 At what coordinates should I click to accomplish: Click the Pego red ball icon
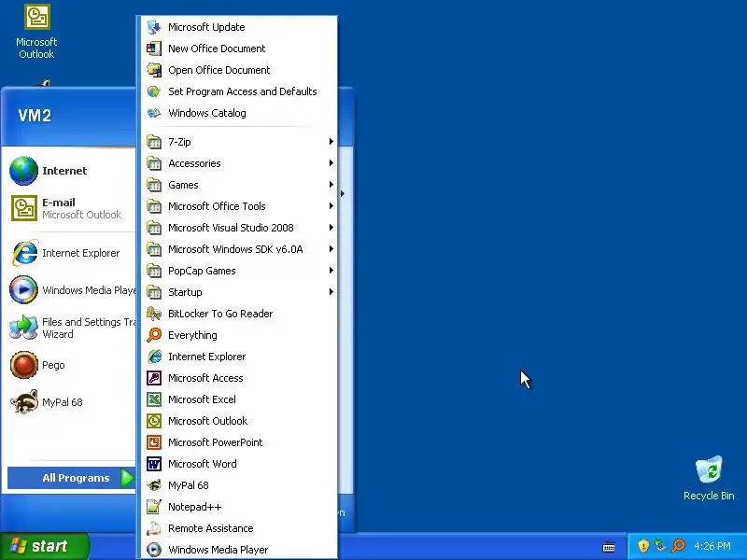click(24, 365)
